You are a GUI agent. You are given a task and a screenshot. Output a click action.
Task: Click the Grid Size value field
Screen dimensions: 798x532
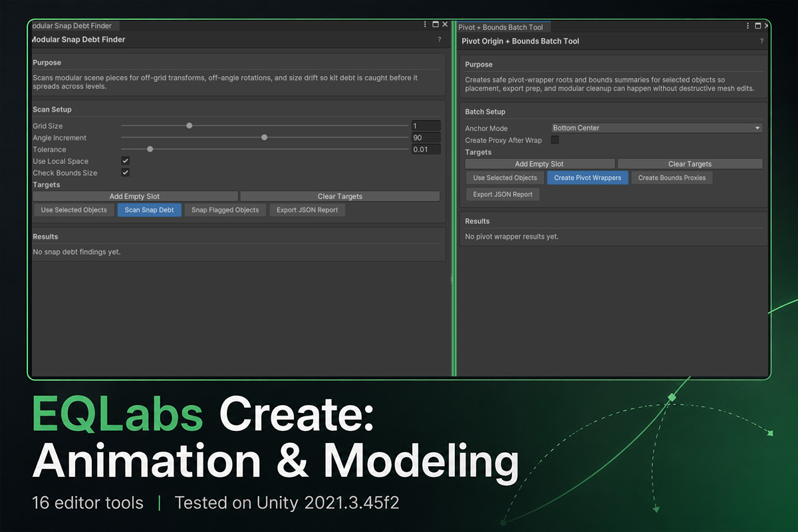coord(426,126)
